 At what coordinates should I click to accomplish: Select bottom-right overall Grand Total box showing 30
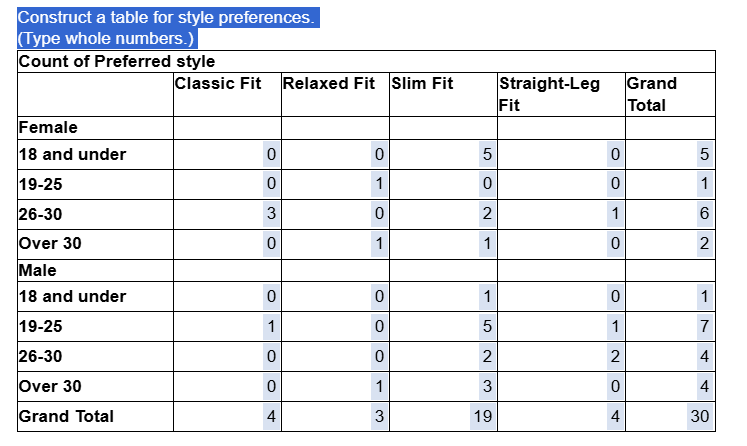click(700, 417)
